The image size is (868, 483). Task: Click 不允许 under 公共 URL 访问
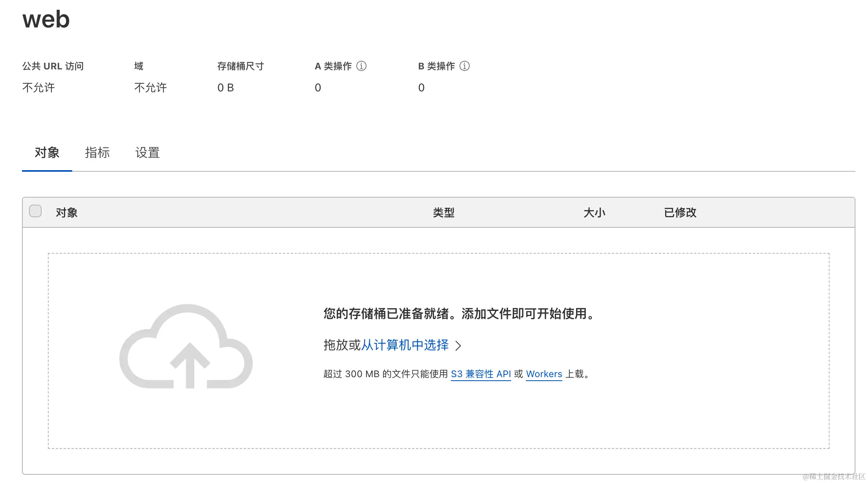38,87
